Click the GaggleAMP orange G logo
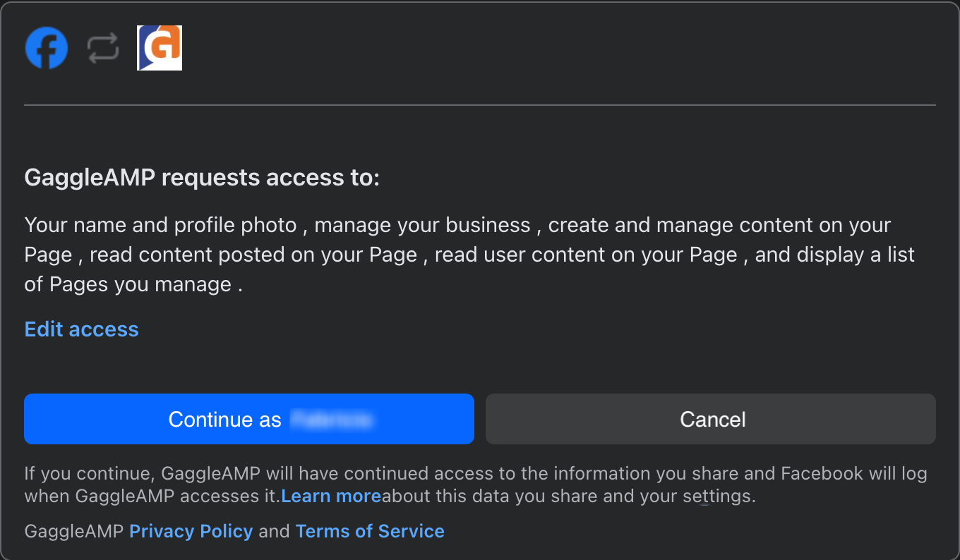This screenshot has width=960, height=560. click(x=160, y=48)
